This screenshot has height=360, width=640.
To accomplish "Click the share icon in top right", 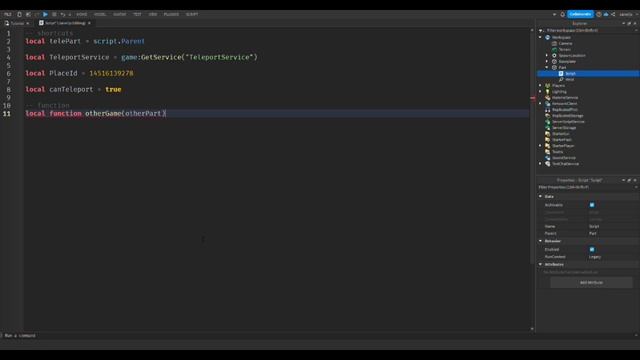I will tap(613, 14).
